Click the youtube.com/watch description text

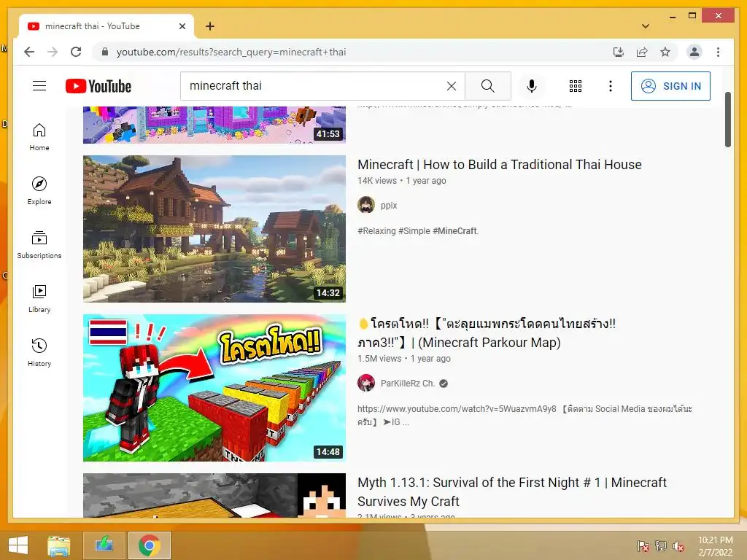pyautogui.click(x=525, y=415)
